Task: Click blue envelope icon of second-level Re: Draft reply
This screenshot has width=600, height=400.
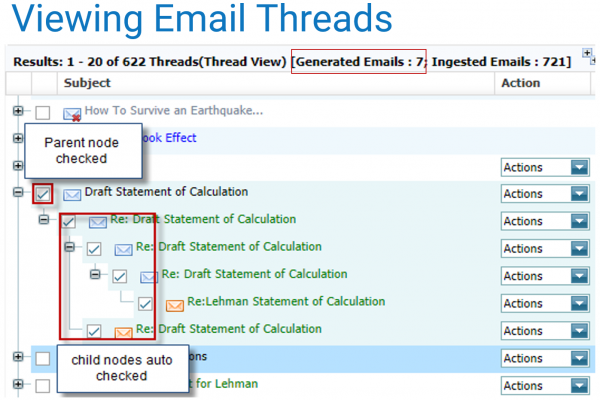Action: coord(123,248)
